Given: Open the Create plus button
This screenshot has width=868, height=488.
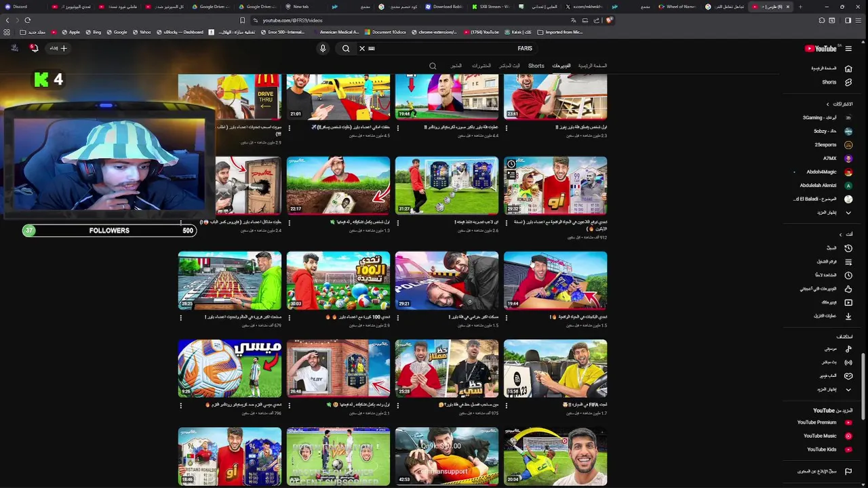Looking at the screenshot, I should point(59,48).
